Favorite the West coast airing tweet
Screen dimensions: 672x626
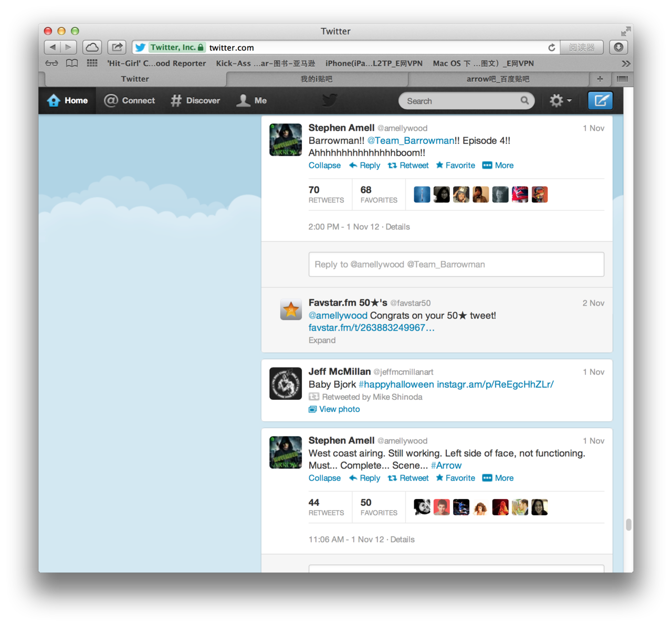[455, 478]
